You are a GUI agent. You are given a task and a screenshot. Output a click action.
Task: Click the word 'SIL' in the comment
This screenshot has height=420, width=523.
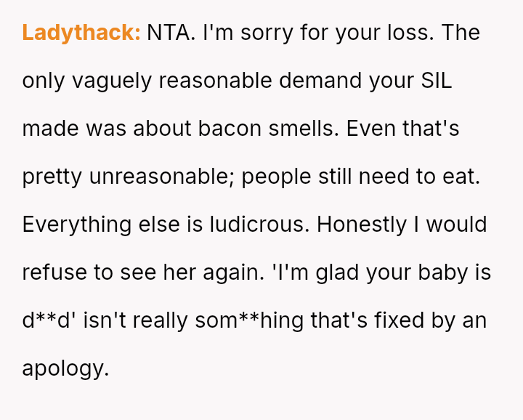point(436,81)
